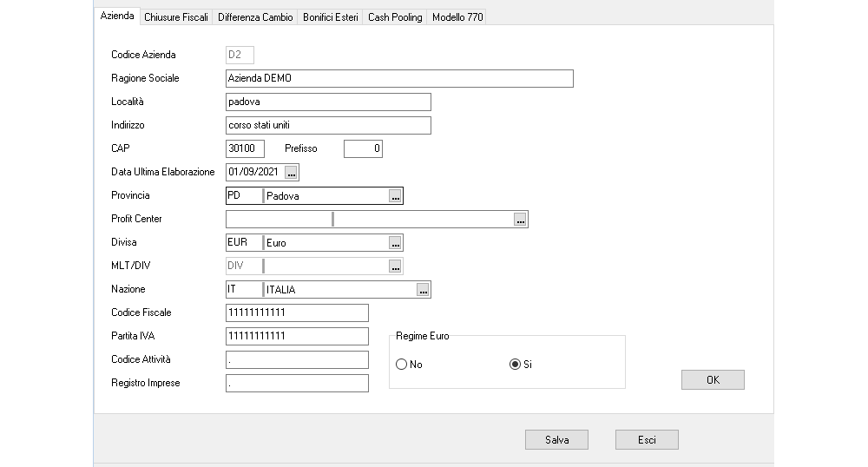Confirm with the OK button
Image resolution: width=868 pixels, height=467 pixels.
pos(713,379)
